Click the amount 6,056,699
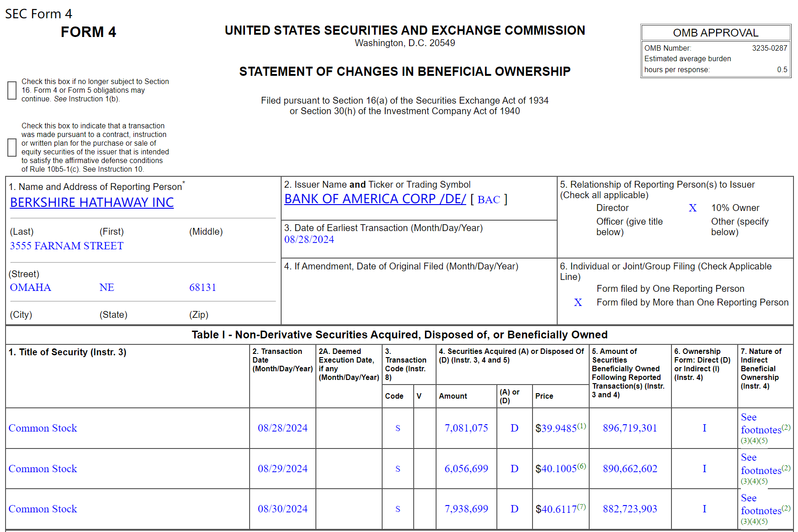 pyautogui.click(x=466, y=469)
